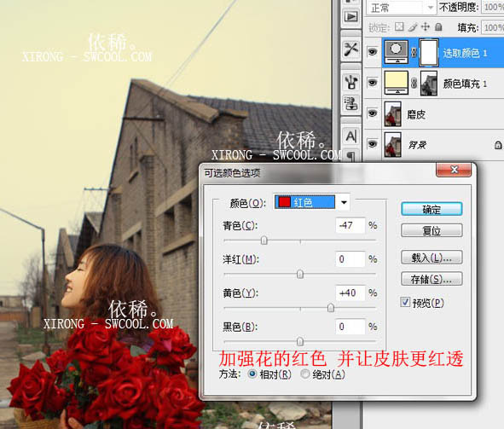
Task: Click the 青色(C) slider handle
Action: pos(264,241)
